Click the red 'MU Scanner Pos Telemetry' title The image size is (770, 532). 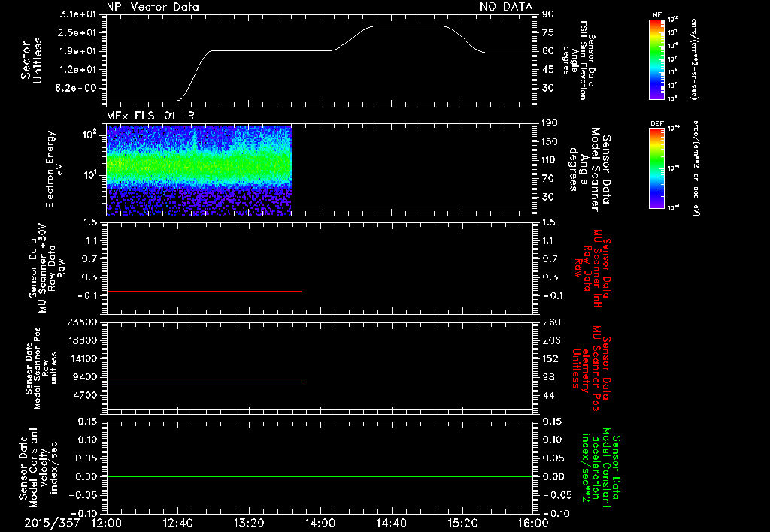click(x=592, y=368)
